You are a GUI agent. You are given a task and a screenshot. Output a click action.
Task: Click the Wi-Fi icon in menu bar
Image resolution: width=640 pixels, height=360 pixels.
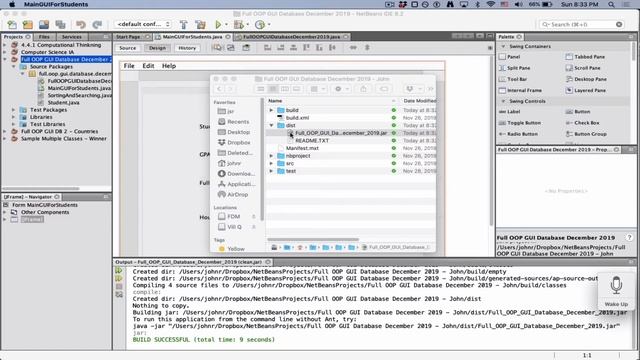point(491,4)
